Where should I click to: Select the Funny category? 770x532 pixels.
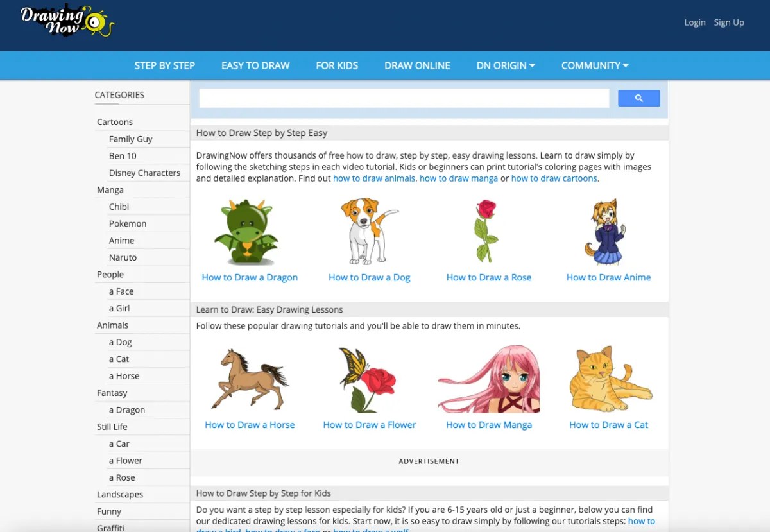coord(109,511)
